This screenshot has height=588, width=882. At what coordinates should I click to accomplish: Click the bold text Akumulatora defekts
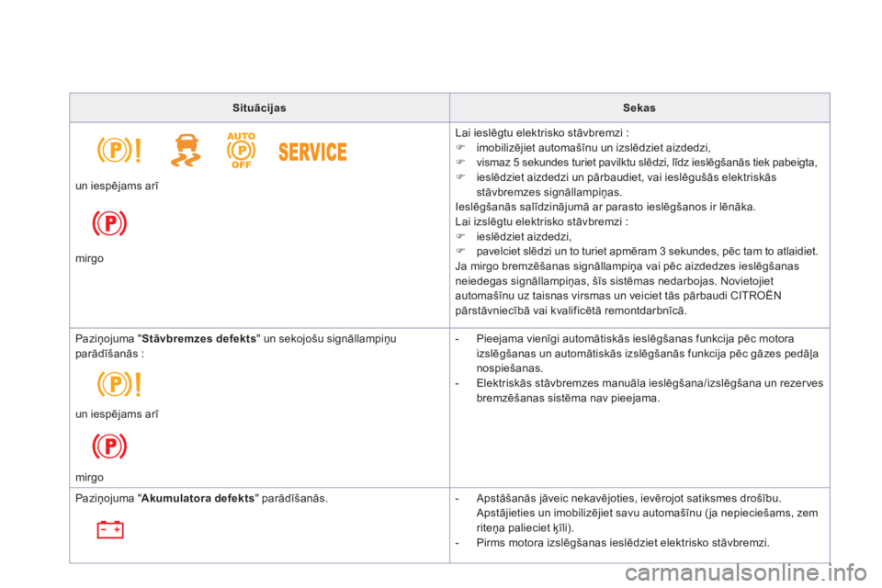click(x=198, y=499)
